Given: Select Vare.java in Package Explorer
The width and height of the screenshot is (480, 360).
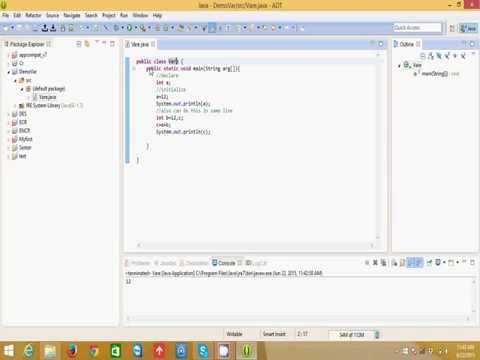Looking at the screenshot, I should (x=48, y=97).
